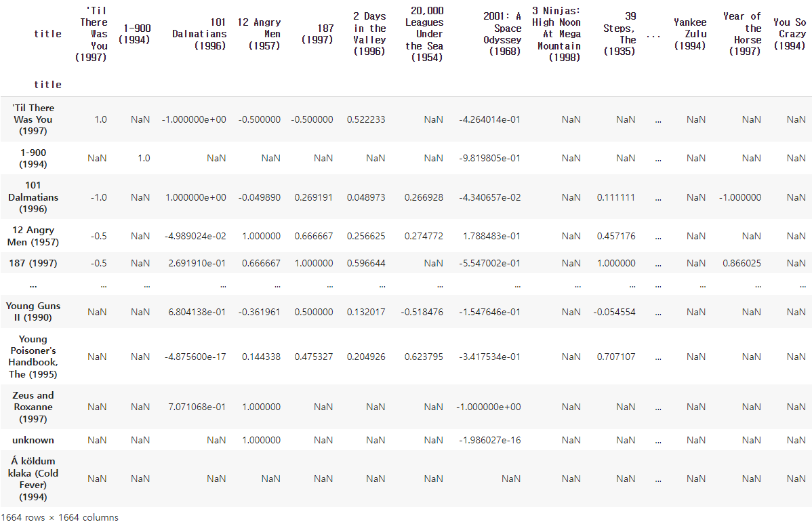Click the cell value 2.691910e-01

pos(197,263)
